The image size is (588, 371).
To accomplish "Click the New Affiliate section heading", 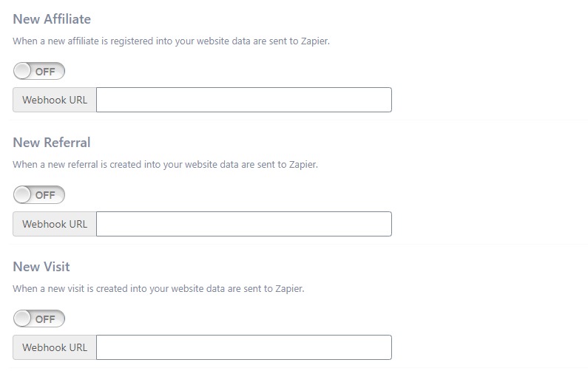I will click(52, 18).
